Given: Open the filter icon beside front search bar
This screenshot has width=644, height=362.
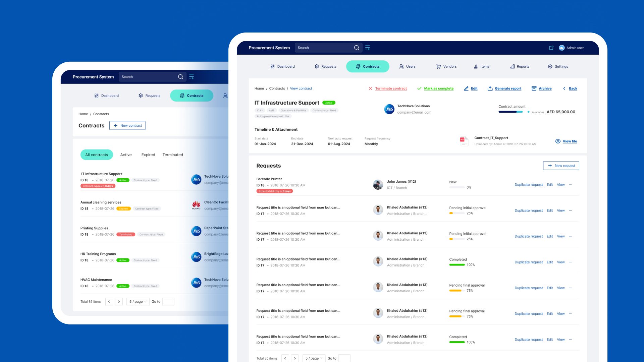Looking at the screenshot, I should pyautogui.click(x=368, y=48).
